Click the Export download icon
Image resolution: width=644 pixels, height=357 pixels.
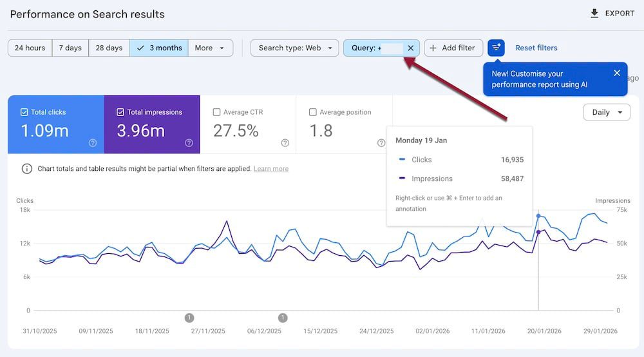tap(594, 14)
